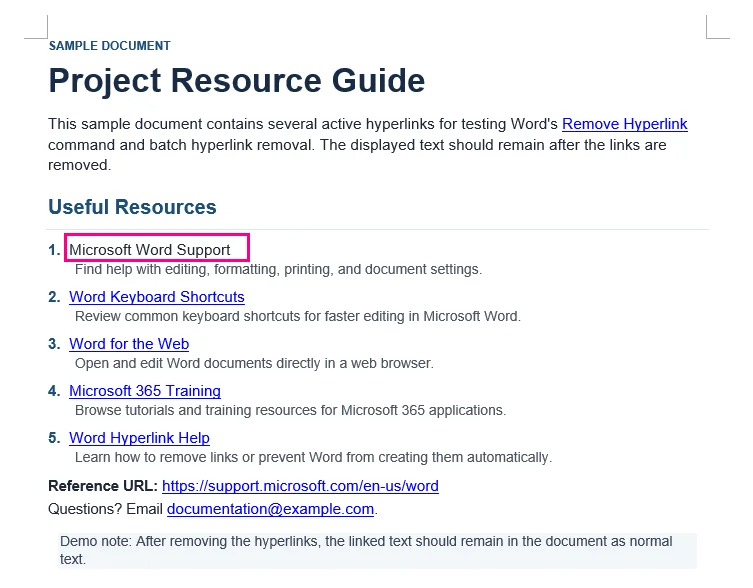The height and width of the screenshot is (588, 753).
Task: Click list number 1 beside Microsoft Word Support
Action: (54, 250)
